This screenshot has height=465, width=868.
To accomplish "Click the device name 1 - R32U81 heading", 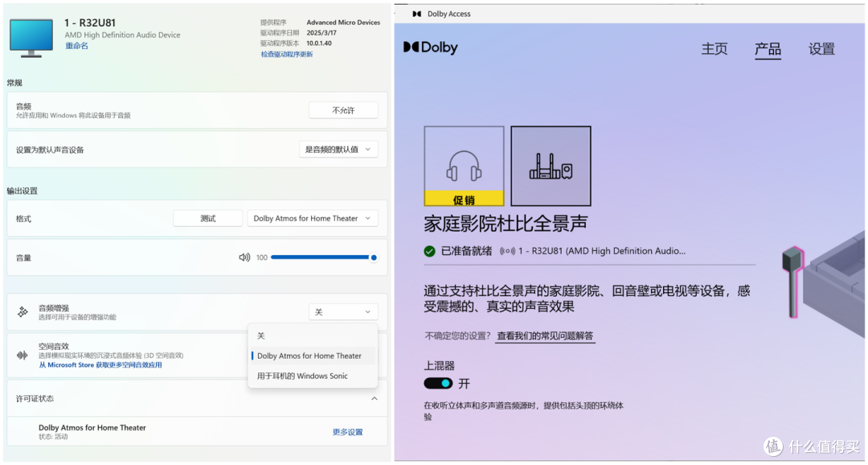I will [90, 23].
